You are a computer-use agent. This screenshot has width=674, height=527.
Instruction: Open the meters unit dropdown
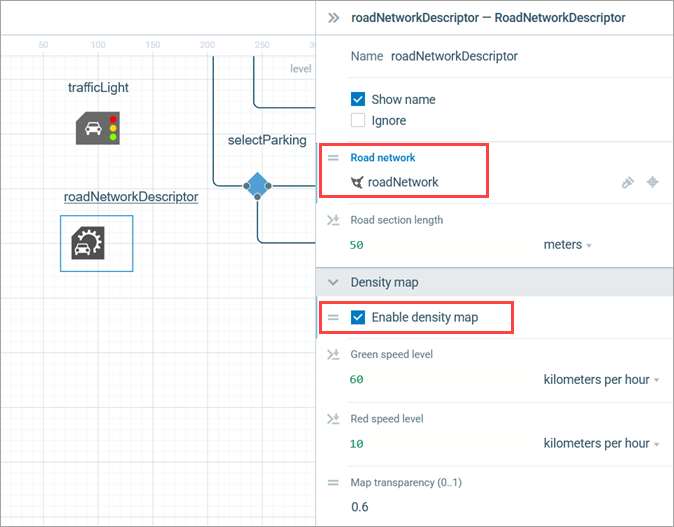coord(567,245)
